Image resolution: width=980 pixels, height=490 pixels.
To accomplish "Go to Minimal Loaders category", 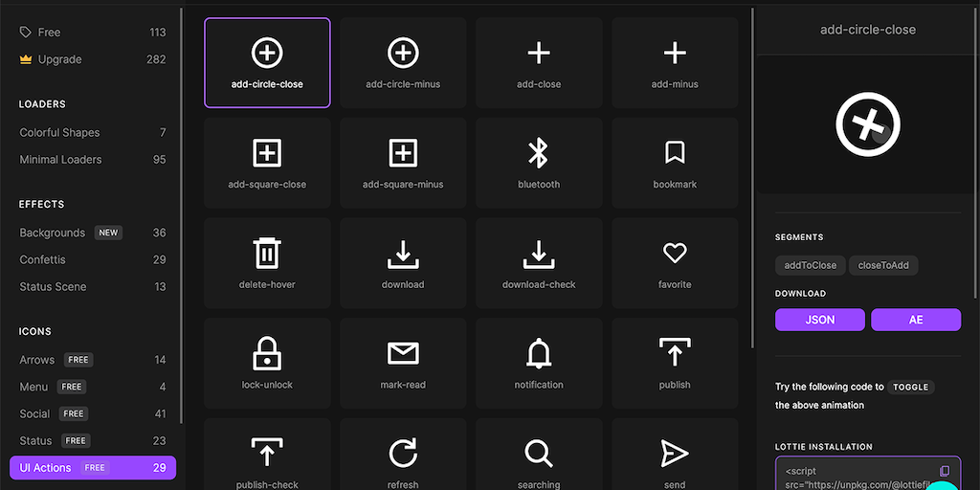I will pos(60,160).
